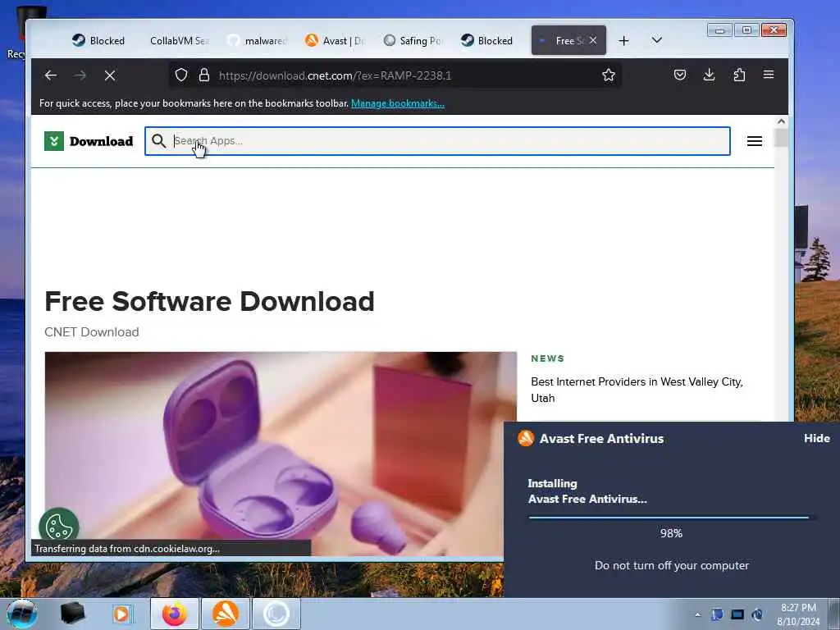Hide the Avast installer popup

[816, 438]
